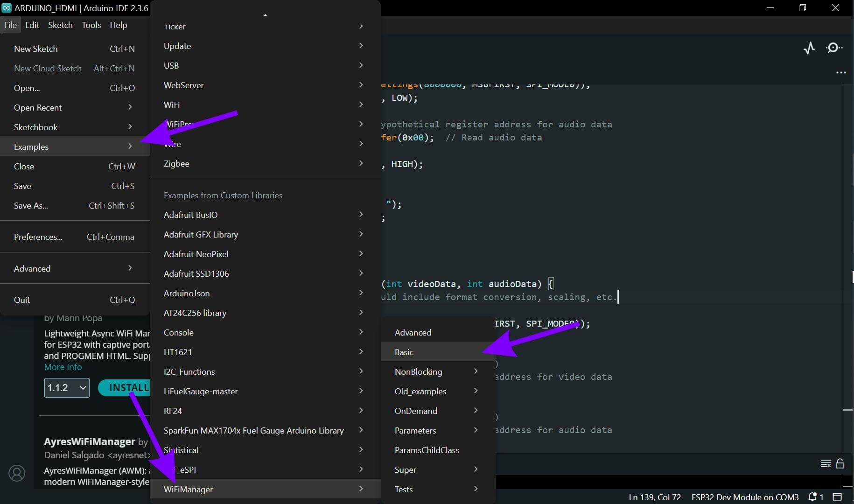The width and height of the screenshot is (854, 504).
Task: Open the Advanced WiFiManager example
Action: (x=438, y=333)
